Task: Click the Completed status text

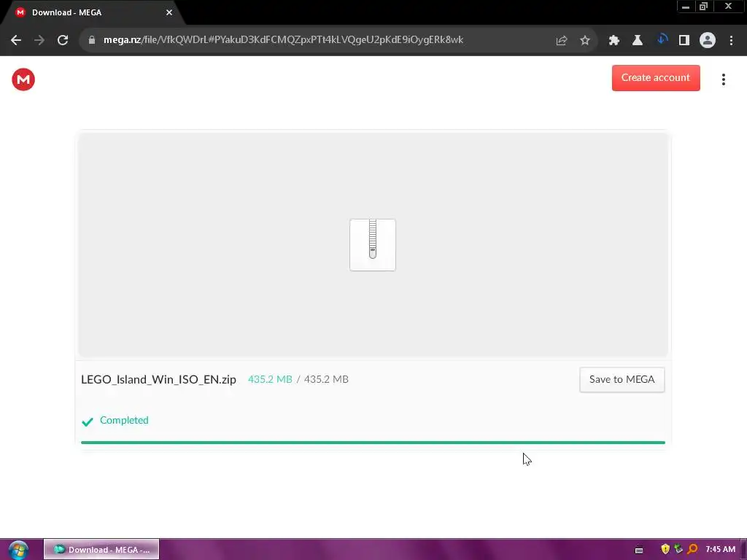Action: 124,420
